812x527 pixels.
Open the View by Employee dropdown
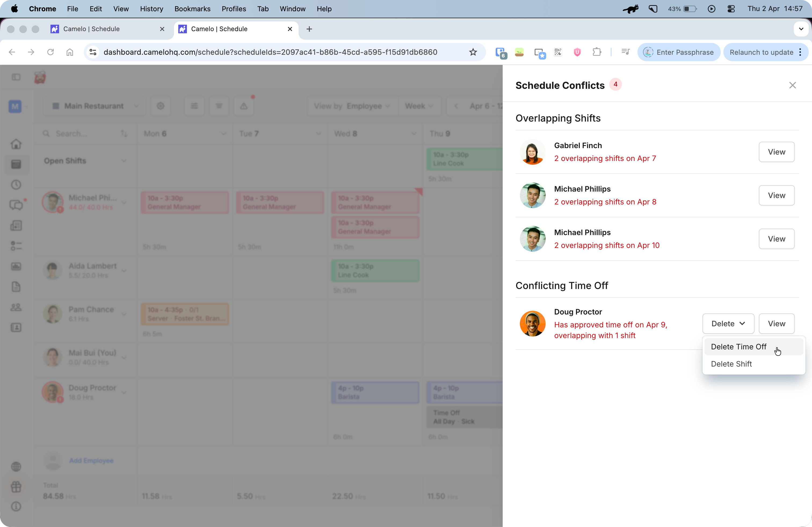352,106
